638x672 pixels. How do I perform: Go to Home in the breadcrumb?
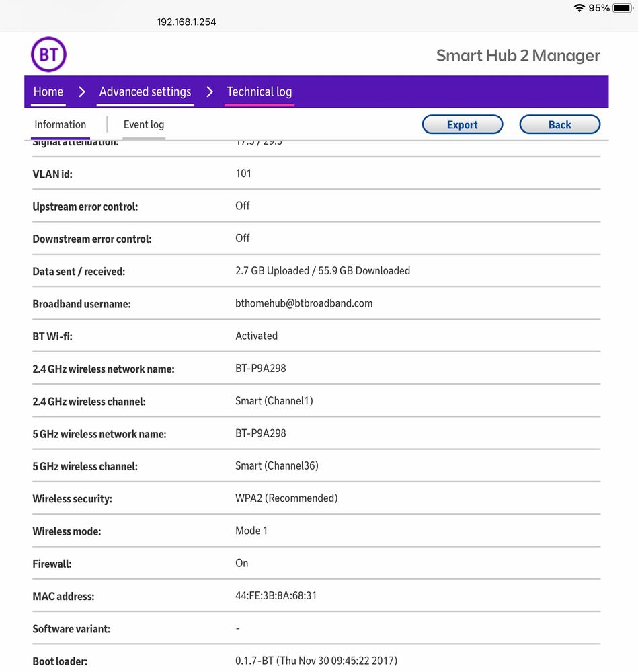pos(48,91)
